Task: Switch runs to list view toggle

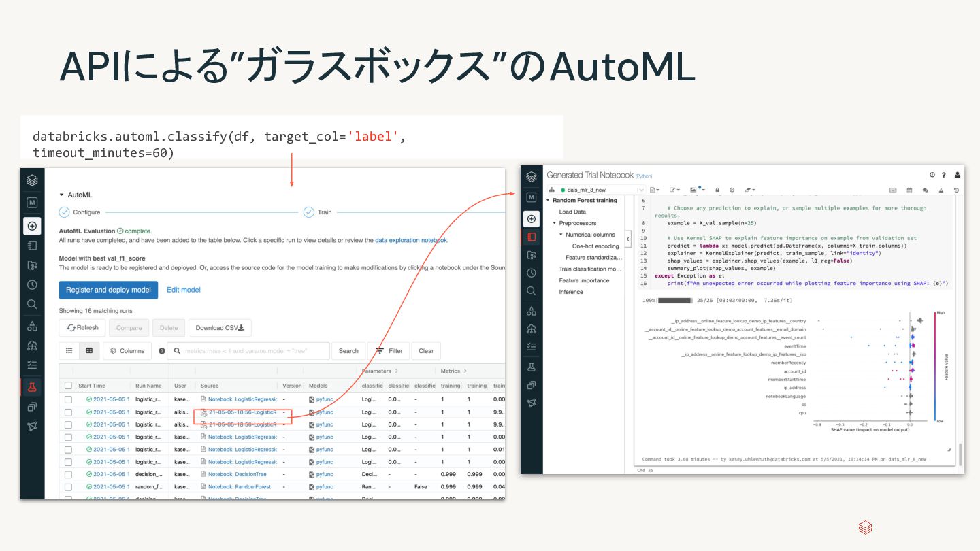Action: pos(69,350)
